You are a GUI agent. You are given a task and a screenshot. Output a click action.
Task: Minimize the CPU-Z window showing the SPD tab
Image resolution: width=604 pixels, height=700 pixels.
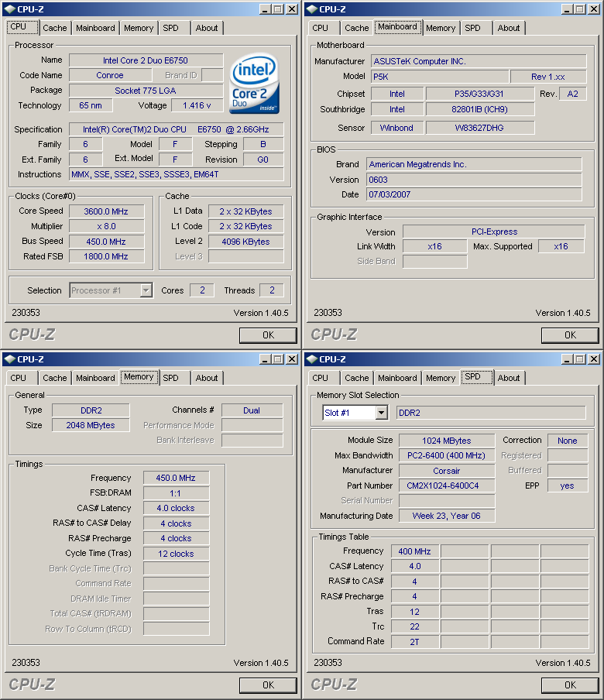pos(567,359)
